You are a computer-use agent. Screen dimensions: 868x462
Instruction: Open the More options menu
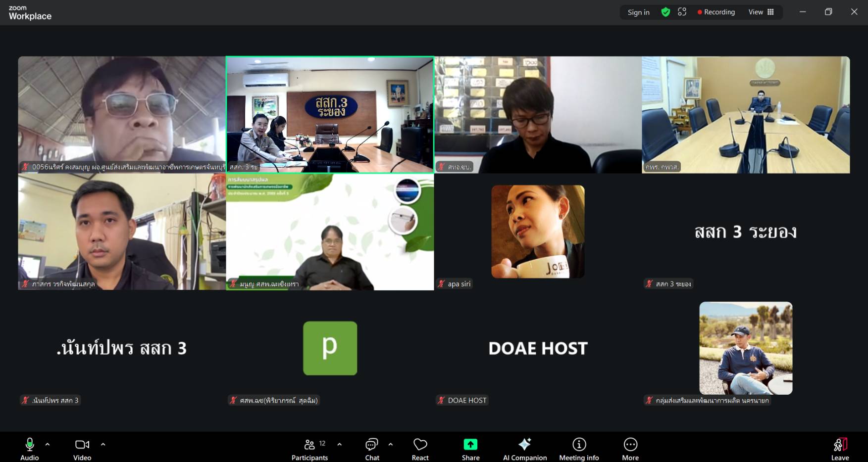[630, 449]
